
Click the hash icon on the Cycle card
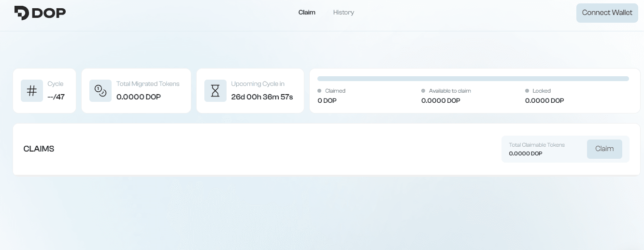[x=32, y=91]
